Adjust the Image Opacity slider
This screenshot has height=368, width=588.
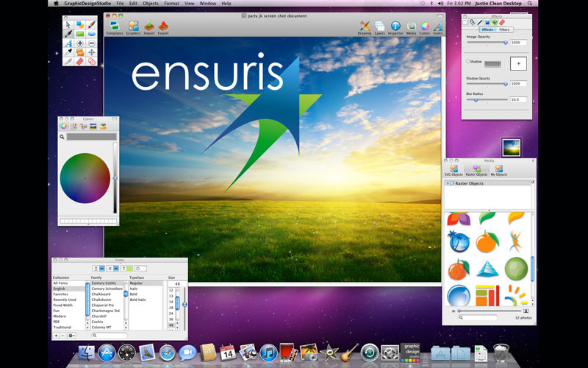(x=487, y=43)
